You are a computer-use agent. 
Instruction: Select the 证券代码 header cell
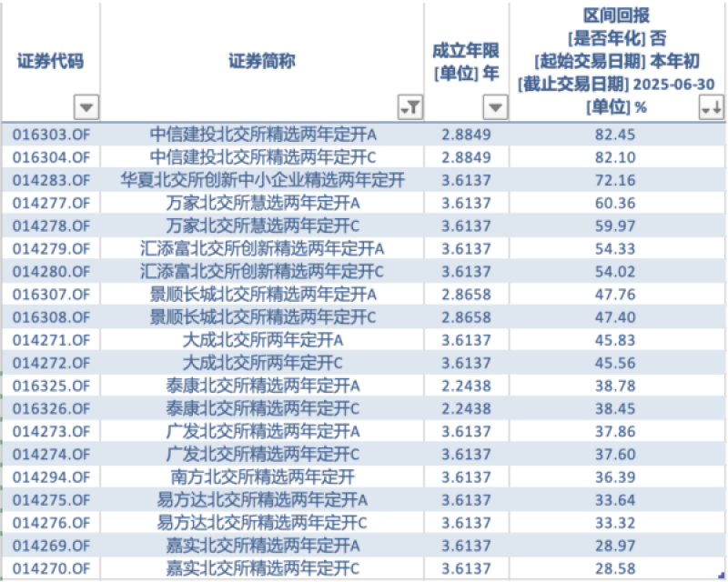(x=51, y=62)
